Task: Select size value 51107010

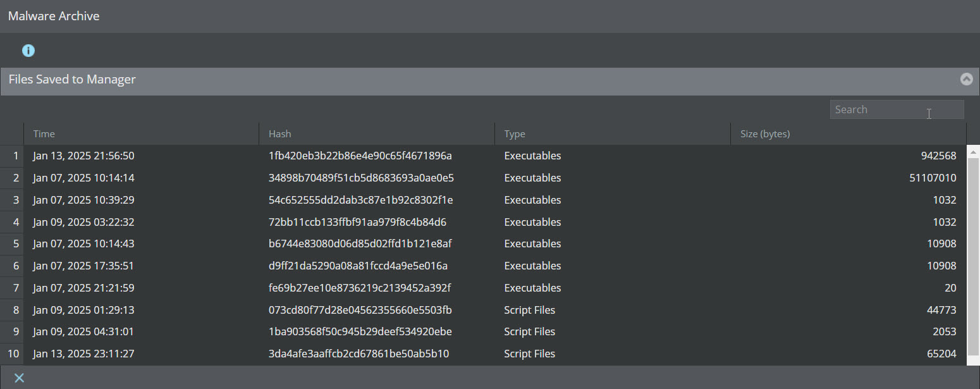Action: click(x=933, y=178)
